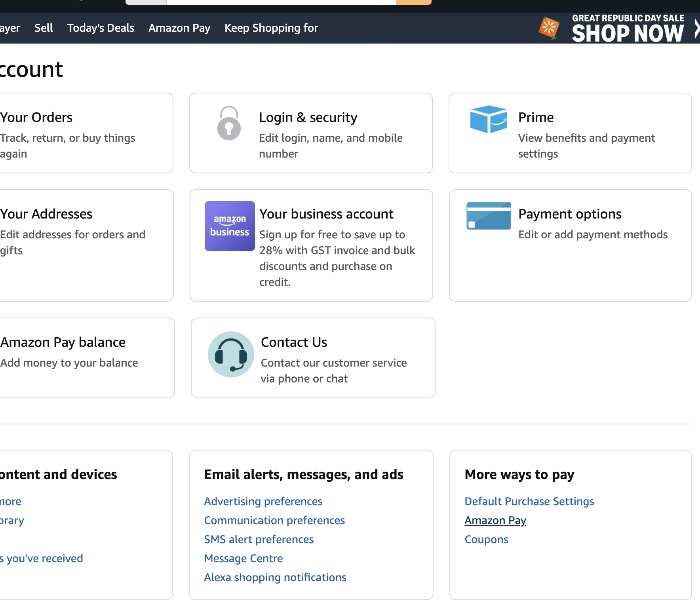This screenshot has height=616, width=700.
Task: Open the Your Orders card
Action: click(86, 133)
